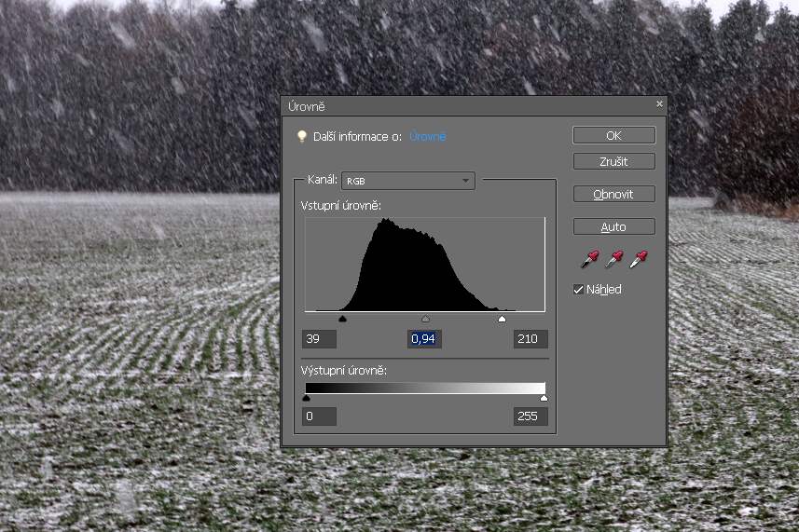Click the white input levels slider handle
Image resolution: width=799 pixels, height=532 pixels.
click(x=502, y=319)
